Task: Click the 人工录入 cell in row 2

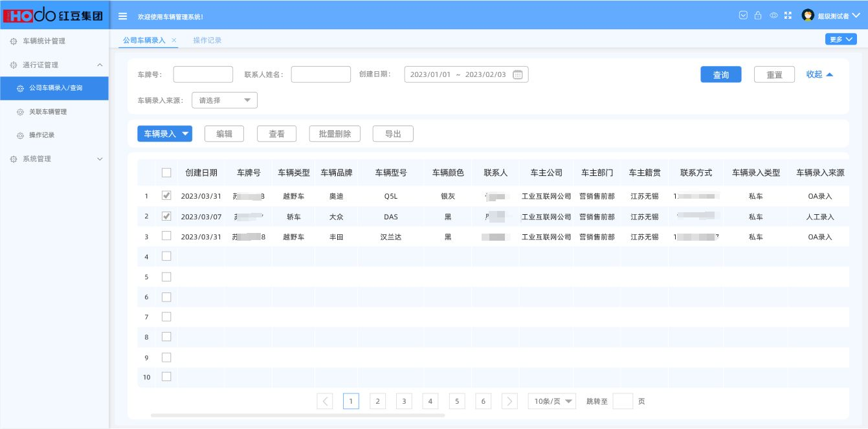Action: pos(820,217)
